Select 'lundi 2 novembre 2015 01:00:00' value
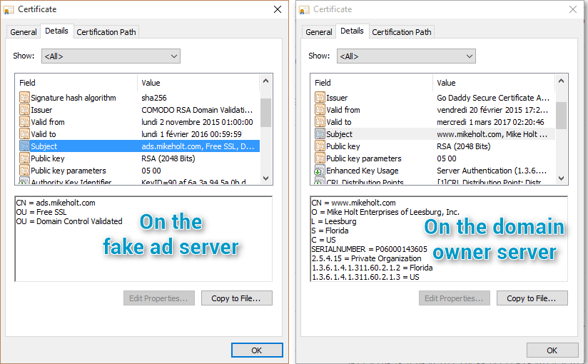Viewport: 588px width, 364px height. 197,122
